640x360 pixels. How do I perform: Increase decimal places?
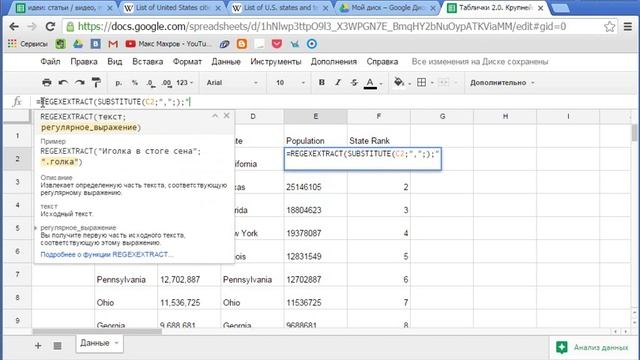pos(166,83)
